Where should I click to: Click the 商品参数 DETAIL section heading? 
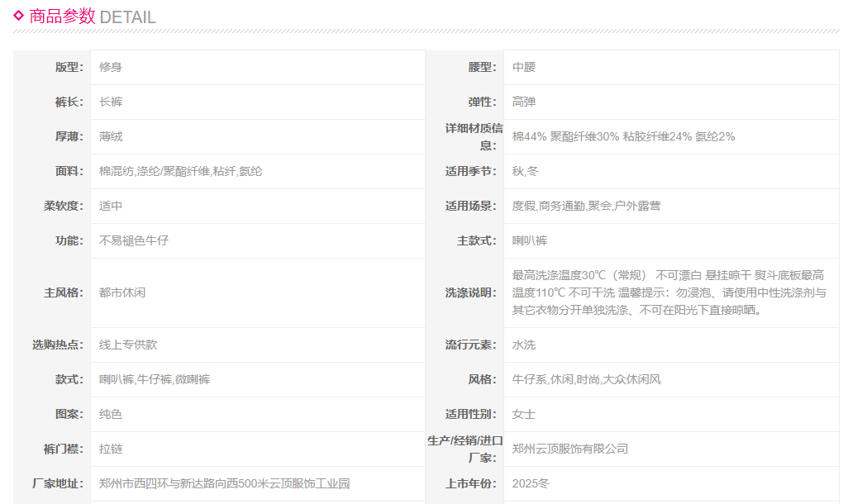click(92, 17)
